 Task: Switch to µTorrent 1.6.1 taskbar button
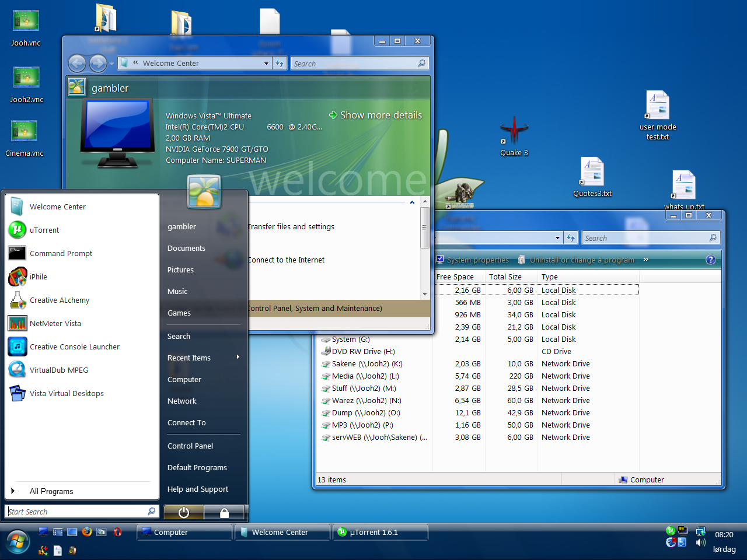coord(380,532)
